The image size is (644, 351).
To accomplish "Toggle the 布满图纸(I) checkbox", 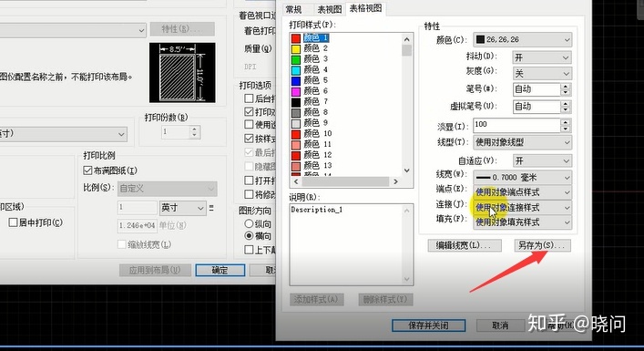I will click(87, 170).
